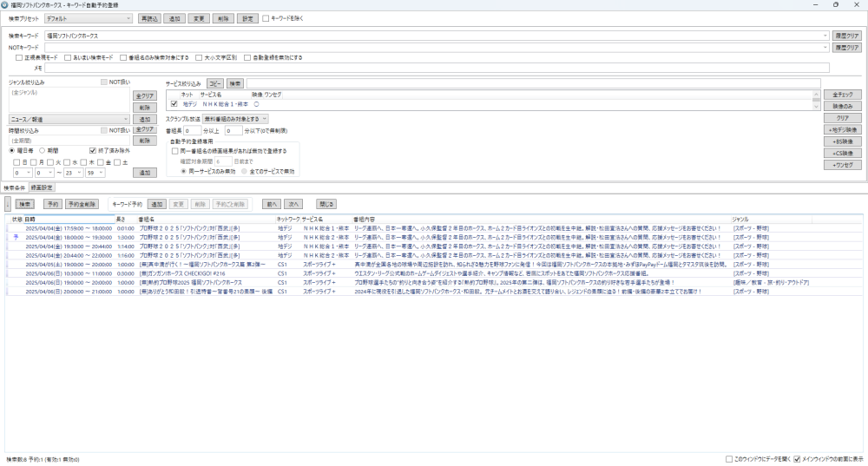Click the 閉じる button
Image resolution: width=868 pixels, height=466 pixels.
326,204
